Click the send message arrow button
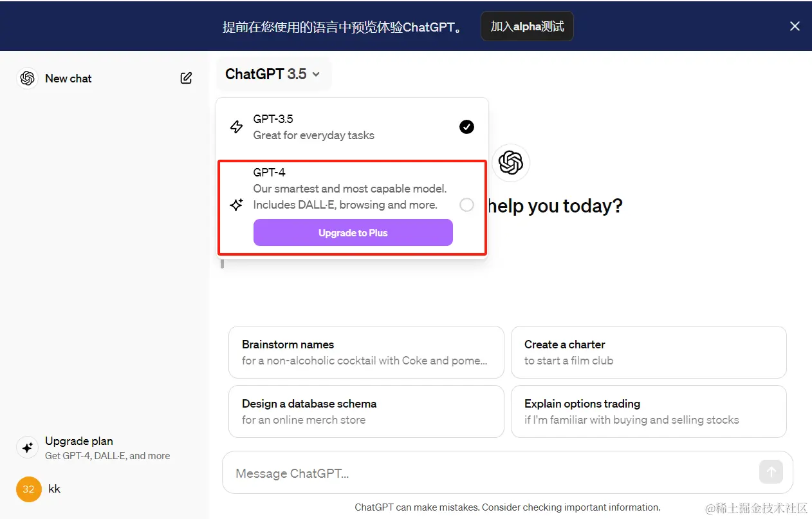This screenshot has height=519, width=812. pos(771,472)
